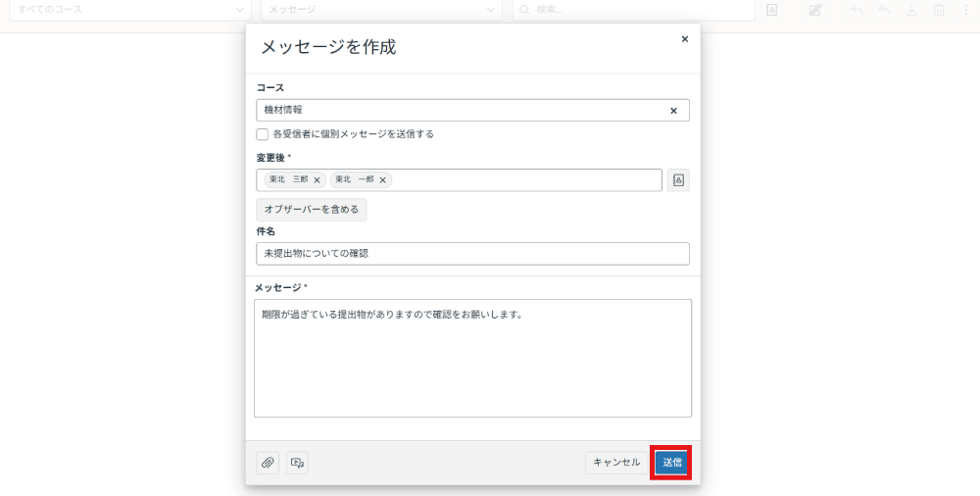The width and height of the screenshot is (980, 496).
Task: Close the メッセージを作成 dialog
Action: tap(684, 39)
